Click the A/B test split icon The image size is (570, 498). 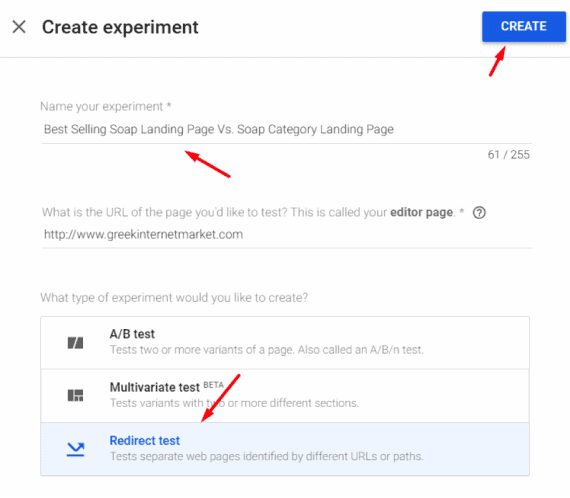tap(75, 342)
